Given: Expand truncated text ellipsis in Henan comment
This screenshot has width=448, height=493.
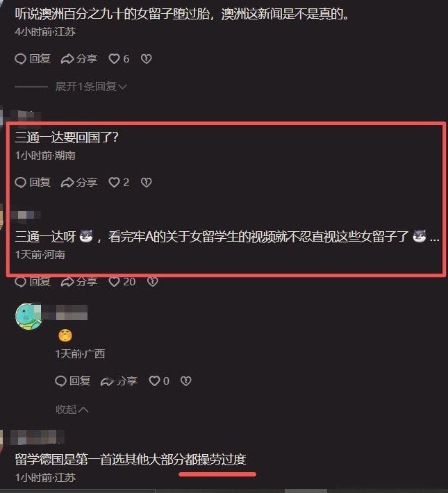Looking at the screenshot, I should point(435,237).
